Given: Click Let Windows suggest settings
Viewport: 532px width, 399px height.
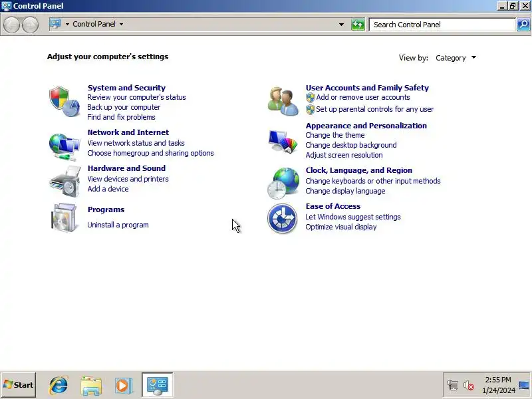Looking at the screenshot, I should [x=353, y=217].
